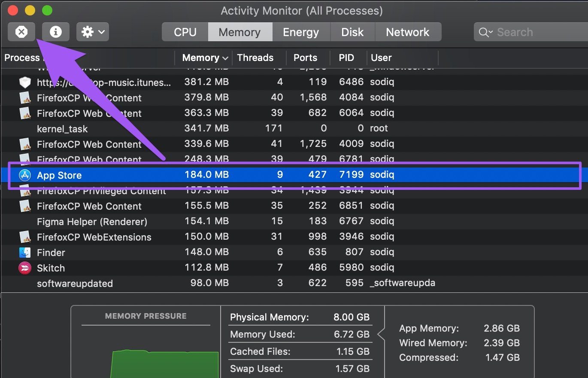This screenshot has height=378, width=588.
Task: Switch to the Energy tab
Action: 301,32
